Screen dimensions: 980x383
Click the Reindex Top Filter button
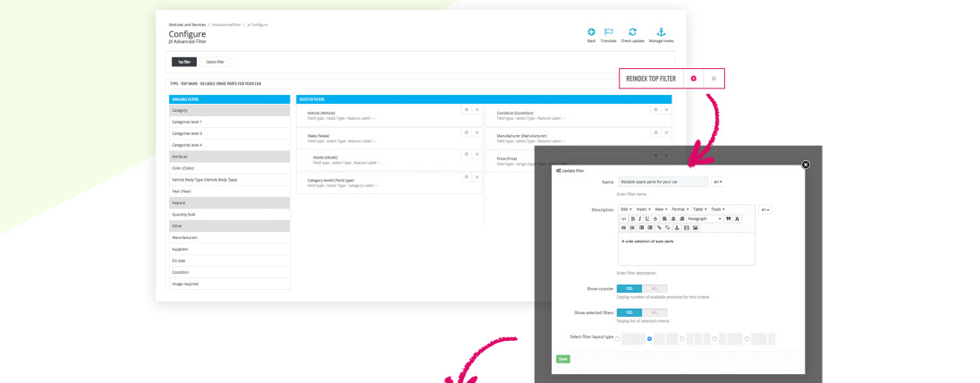651,79
